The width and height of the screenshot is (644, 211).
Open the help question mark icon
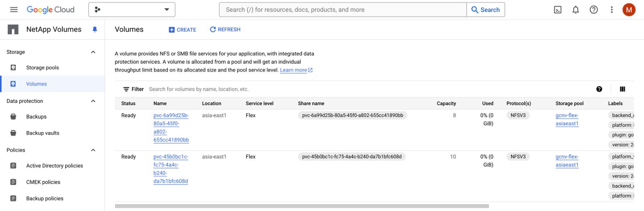[594, 10]
